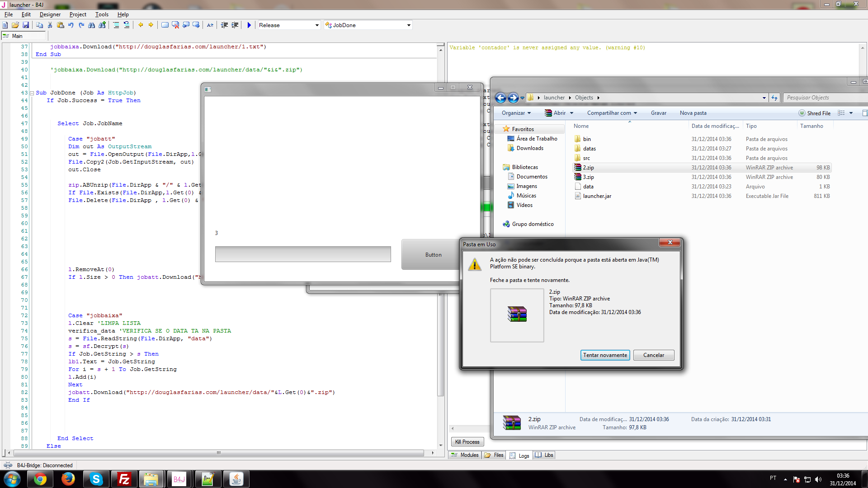Viewport: 868px width, 488px height.
Task: Open the Release build configuration dropdown
Action: pos(316,25)
